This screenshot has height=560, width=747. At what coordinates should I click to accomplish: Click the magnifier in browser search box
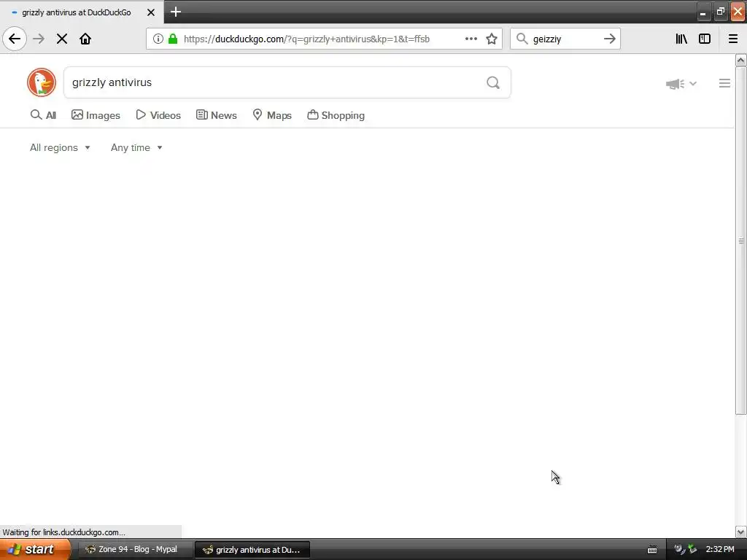click(x=522, y=39)
